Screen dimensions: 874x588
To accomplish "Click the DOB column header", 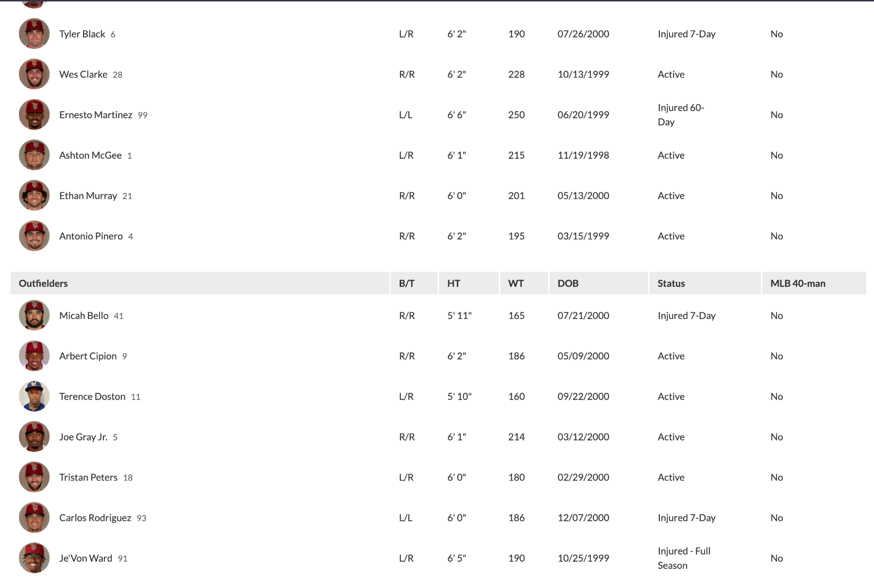I will pyautogui.click(x=568, y=284).
